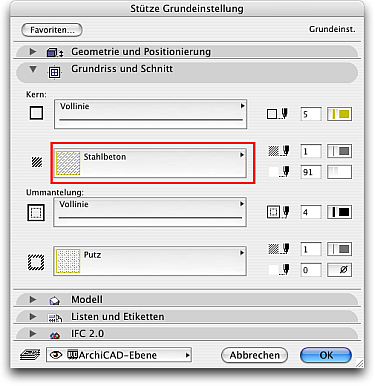375x386 pixels.
Task: Open the Kern Vollinie line type dropdown
Action: (150, 114)
